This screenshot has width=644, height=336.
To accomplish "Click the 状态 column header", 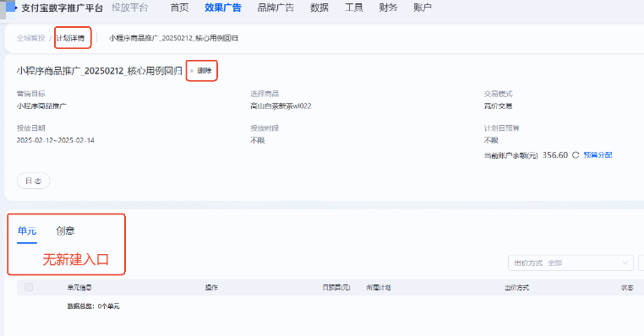I will point(627,288).
